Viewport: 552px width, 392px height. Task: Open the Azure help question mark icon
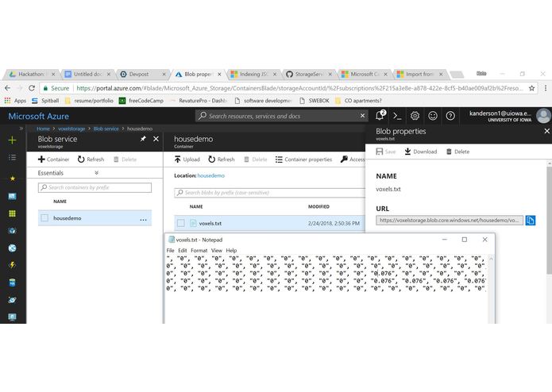point(450,116)
